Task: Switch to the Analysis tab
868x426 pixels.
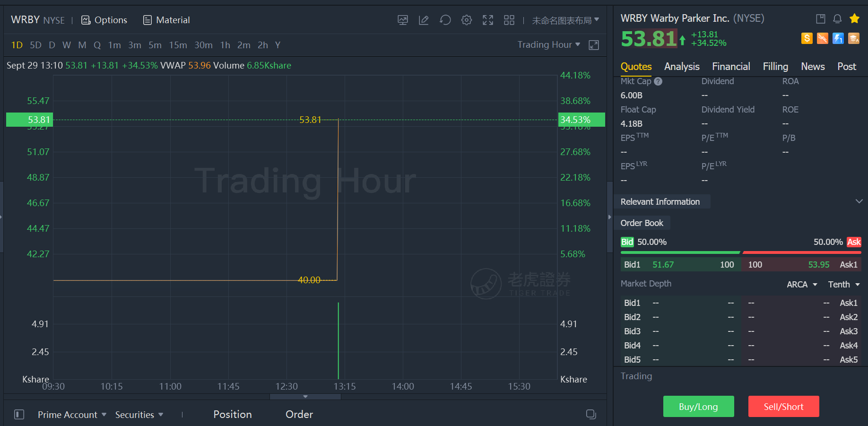Action: pyautogui.click(x=682, y=67)
